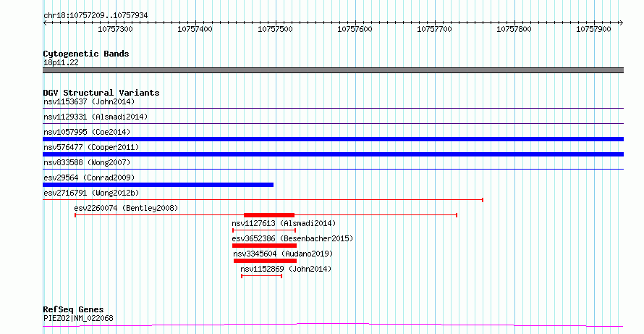Viewport: 644px width, 334px height.
Task: Click the red bracket feature under nsv1127613
Action: coord(264,230)
